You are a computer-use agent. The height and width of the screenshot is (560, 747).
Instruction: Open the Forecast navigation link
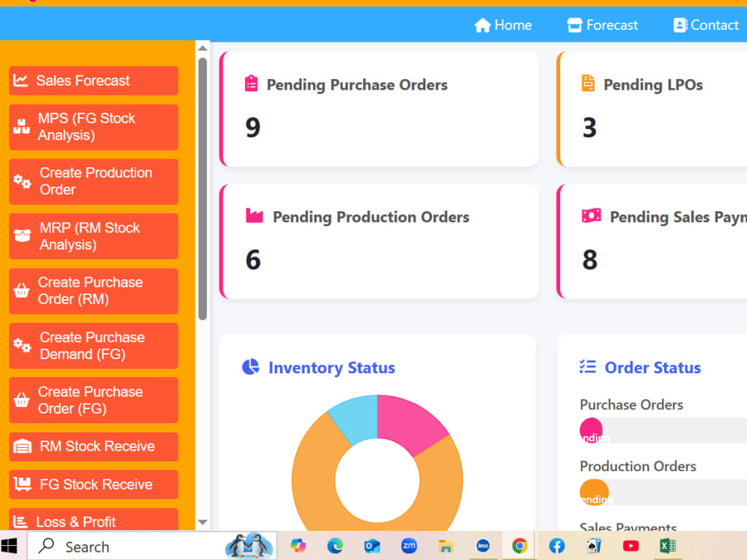(x=602, y=25)
